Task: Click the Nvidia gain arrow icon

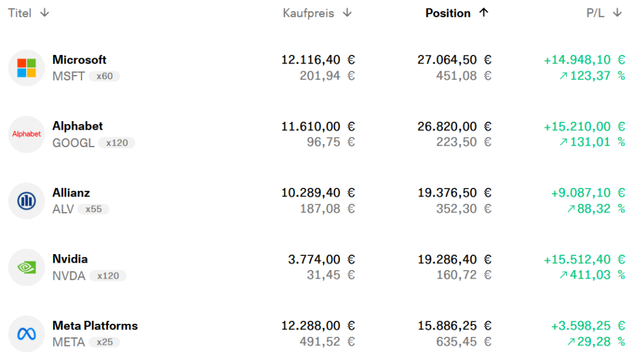Action: [x=563, y=275]
